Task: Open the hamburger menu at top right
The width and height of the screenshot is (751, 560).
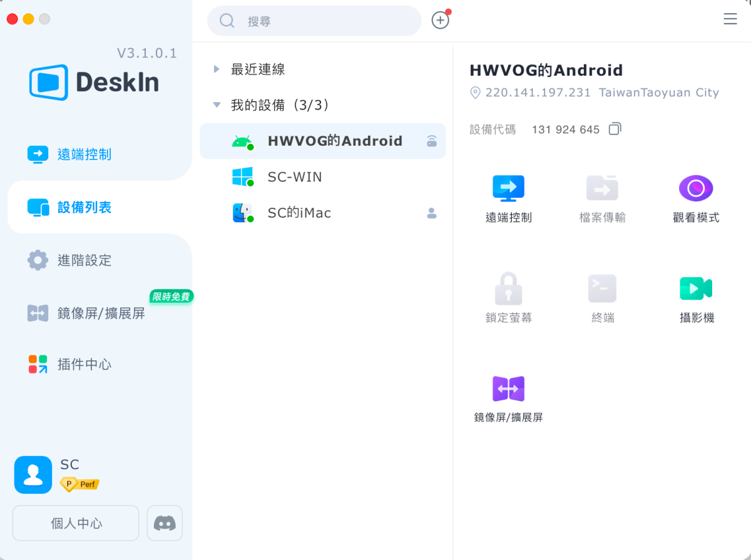Action: tap(730, 19)
